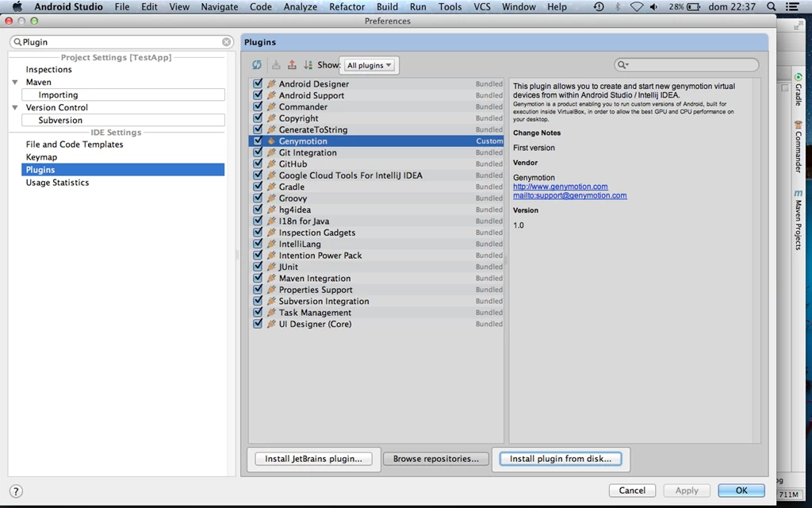Viewport: 812px width, 508px height.
Task: Open the Commander side panel
Action: coord(798,147)
